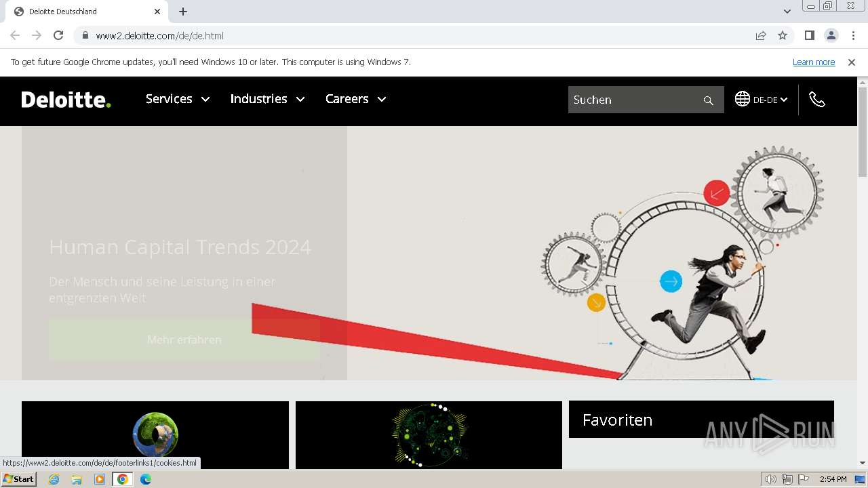Toggle the browser side panel

coord(809,35)
